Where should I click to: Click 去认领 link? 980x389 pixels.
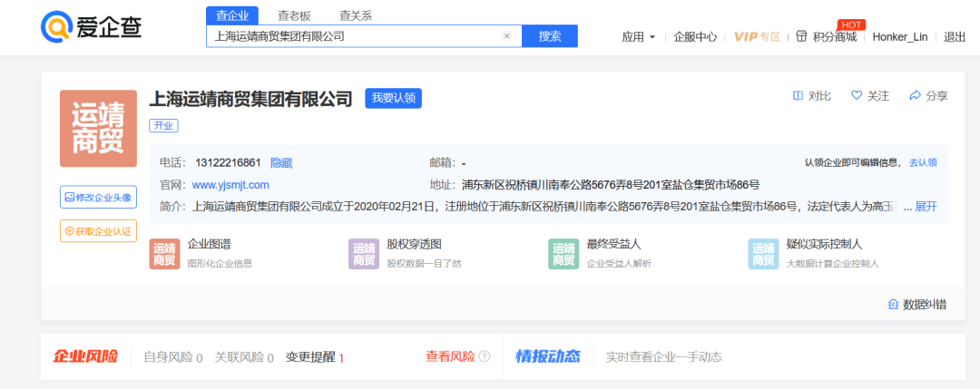click(x=923, y=162)
